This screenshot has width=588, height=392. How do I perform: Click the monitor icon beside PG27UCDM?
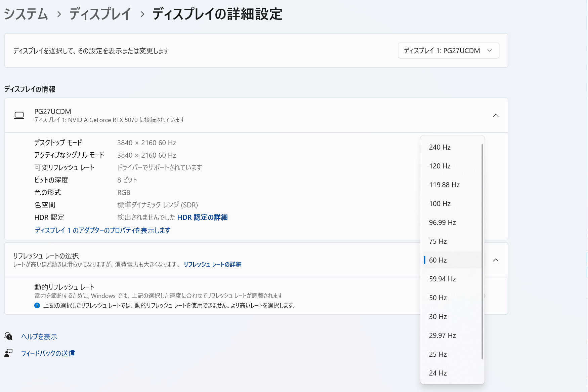19,116
